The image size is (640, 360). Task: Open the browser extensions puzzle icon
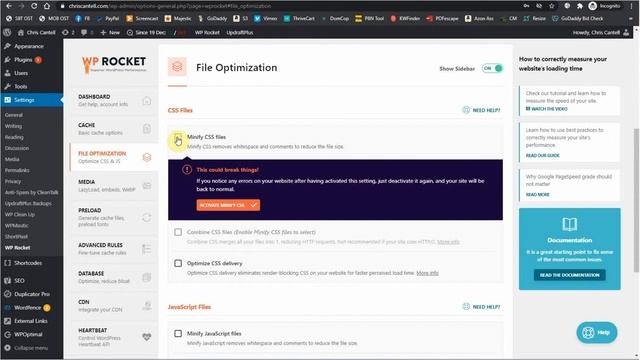coord(580,6)
